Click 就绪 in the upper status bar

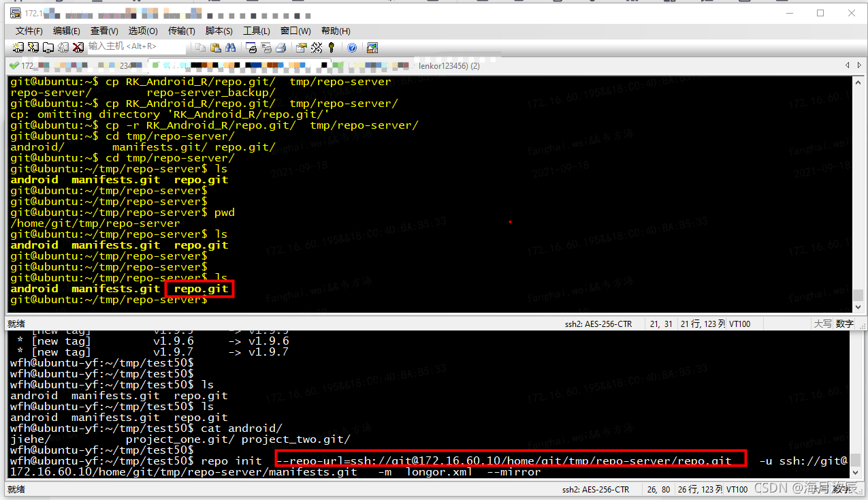[x=16, y=324]
